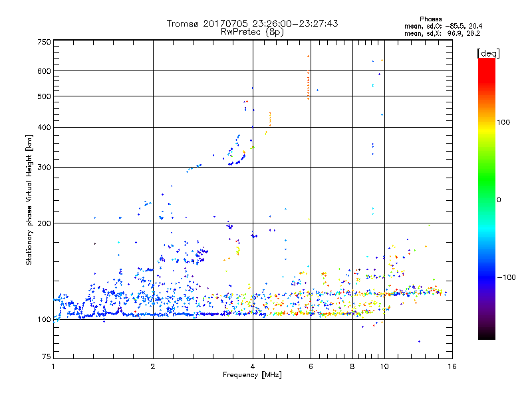Screen dimensions: 532x399
Task: Click the phase colorbar gradient
Action: pyautogui.click(x=487, y=198)
